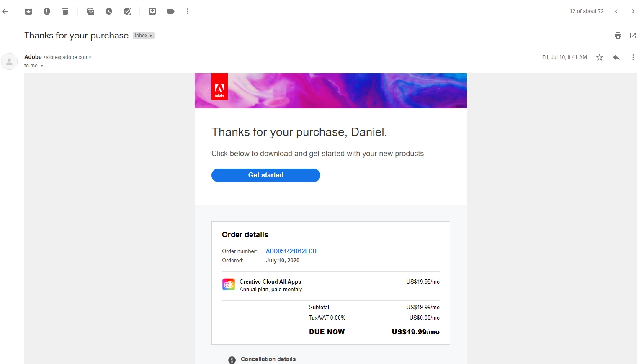Screen dimensions: 644x364
Task: Reply to the Adobe message
Action: [616, 57]
